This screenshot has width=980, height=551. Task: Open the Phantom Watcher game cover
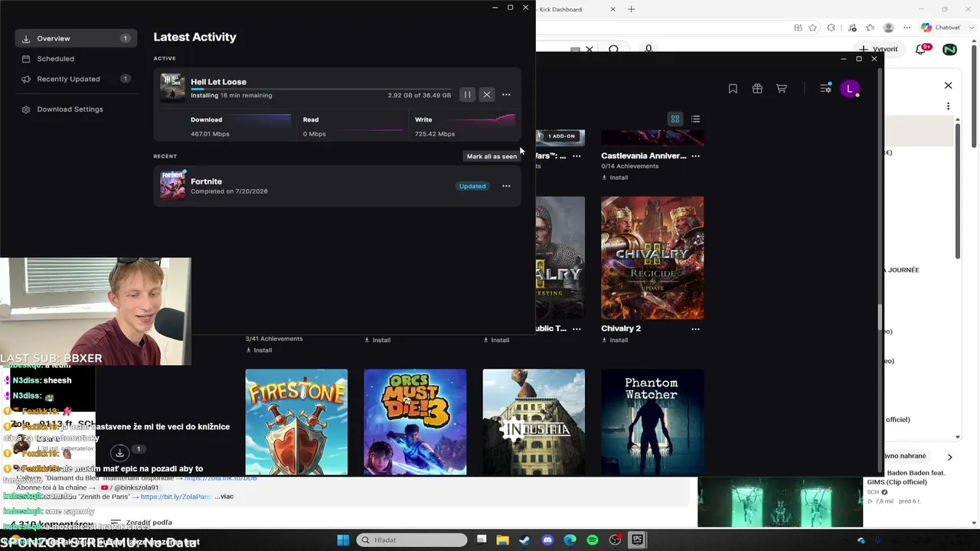652,422
